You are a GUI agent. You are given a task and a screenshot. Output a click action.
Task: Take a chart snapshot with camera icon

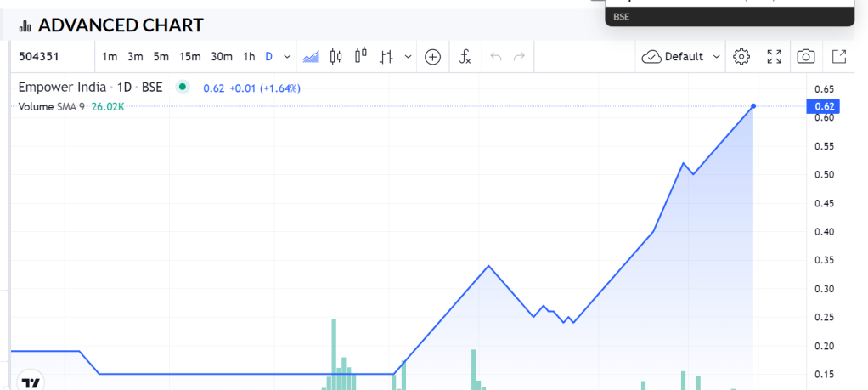click(x=806, y=57)
